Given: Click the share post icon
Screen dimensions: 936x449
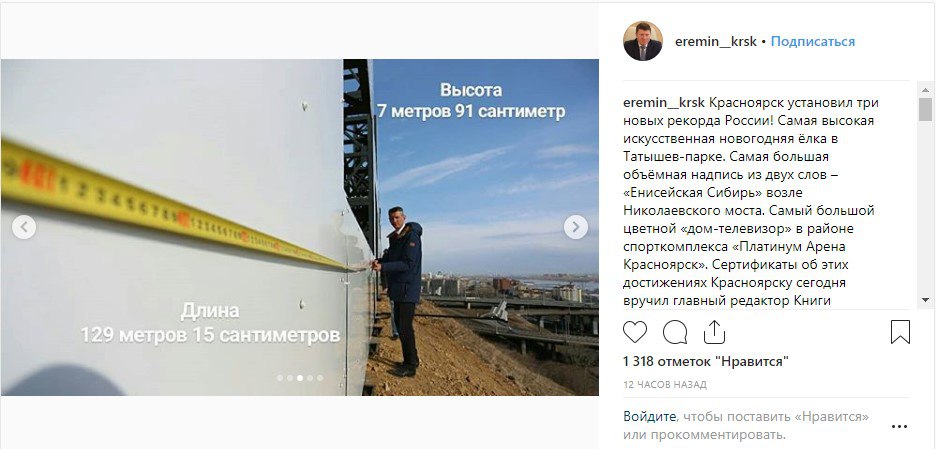Looking at the screenshot, I should [714, 331].
